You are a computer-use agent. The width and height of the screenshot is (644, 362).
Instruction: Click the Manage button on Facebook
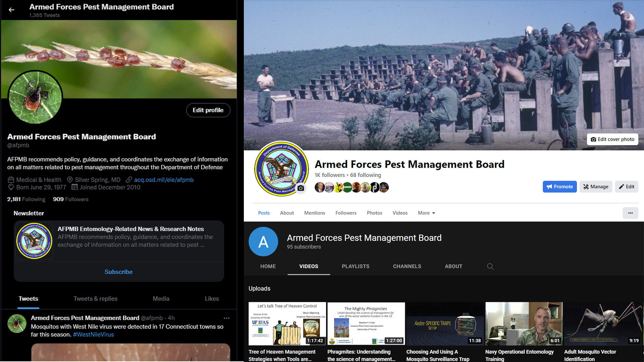coord(596,187)
